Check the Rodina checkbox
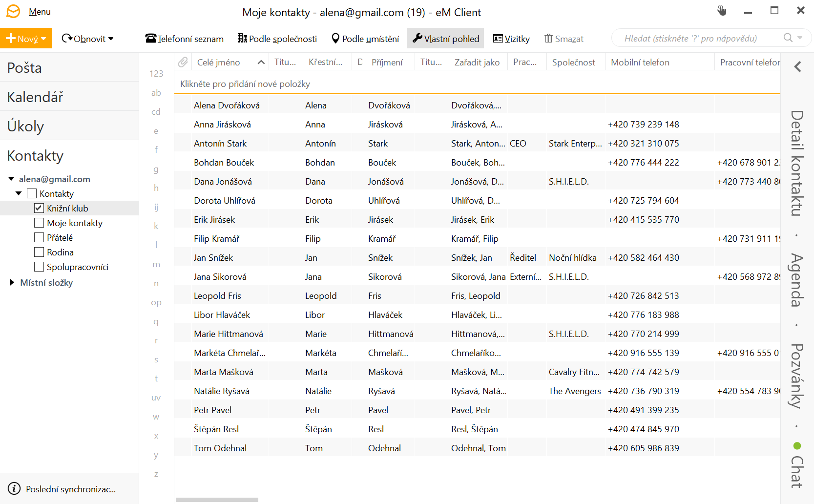Viewport: 814px width, 504px height. pos(39,252)
